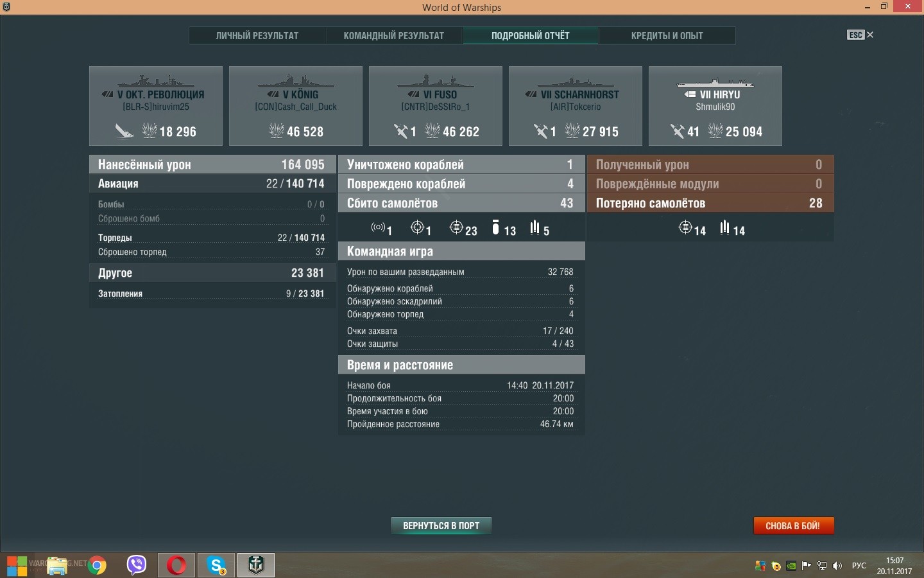Click player name Shmulik90

tap(715, 107)
